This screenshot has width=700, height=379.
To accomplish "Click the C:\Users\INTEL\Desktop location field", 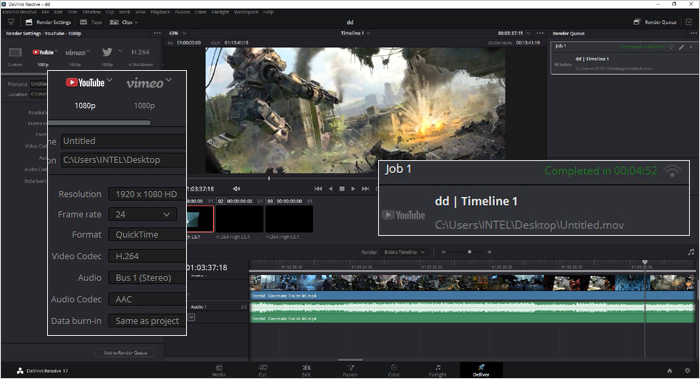I will coord(123,160).
